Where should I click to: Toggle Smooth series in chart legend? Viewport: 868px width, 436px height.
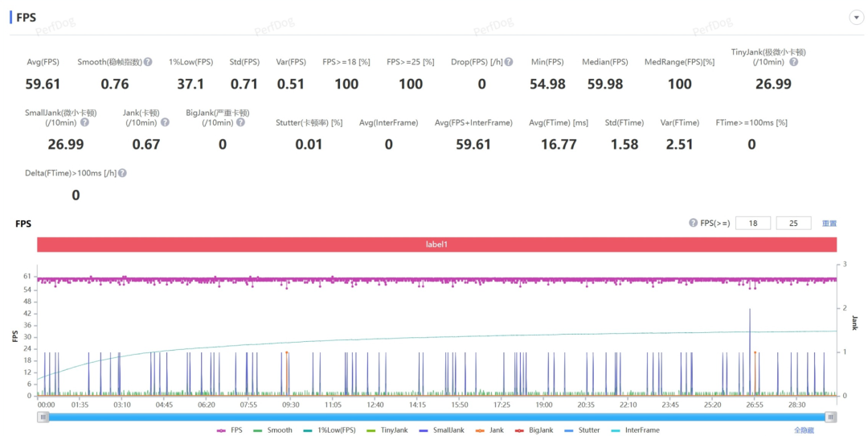pyautogui.click(x=272, y=430)
